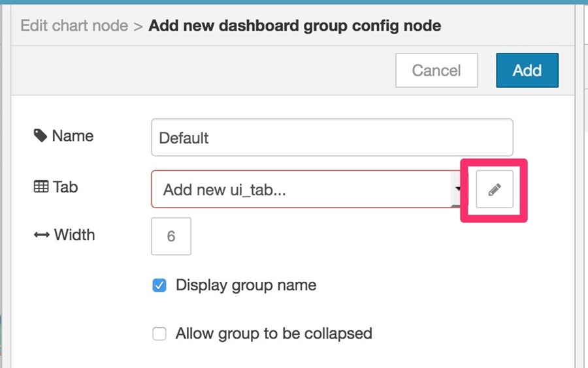Screen dimensions: 588x368
Task: Click the table grid icon beside Tab
Action: (41, 187)
